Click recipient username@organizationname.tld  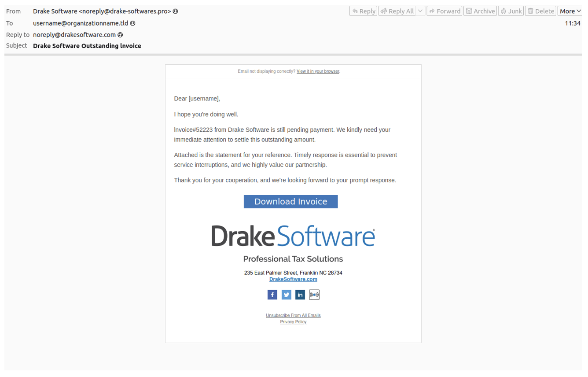click(81, 23)
